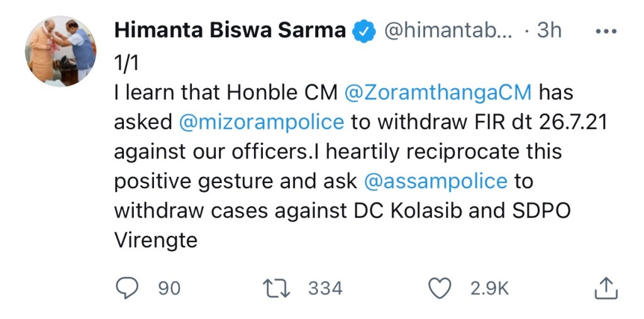Click the reply speech bubble icon
This screenshot has height=319, width=644.
tap(127, 288)
